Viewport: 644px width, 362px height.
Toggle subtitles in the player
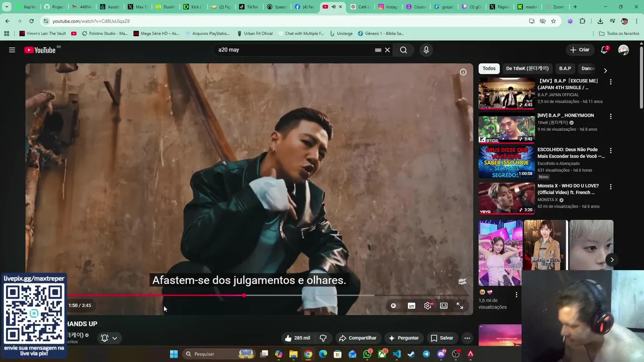coord(412,306)
